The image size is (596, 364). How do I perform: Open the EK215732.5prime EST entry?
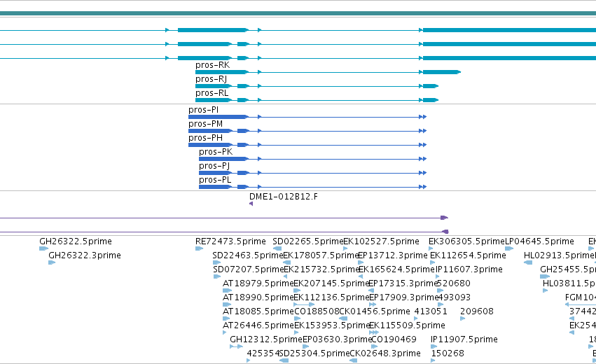[x=321, y=269]
